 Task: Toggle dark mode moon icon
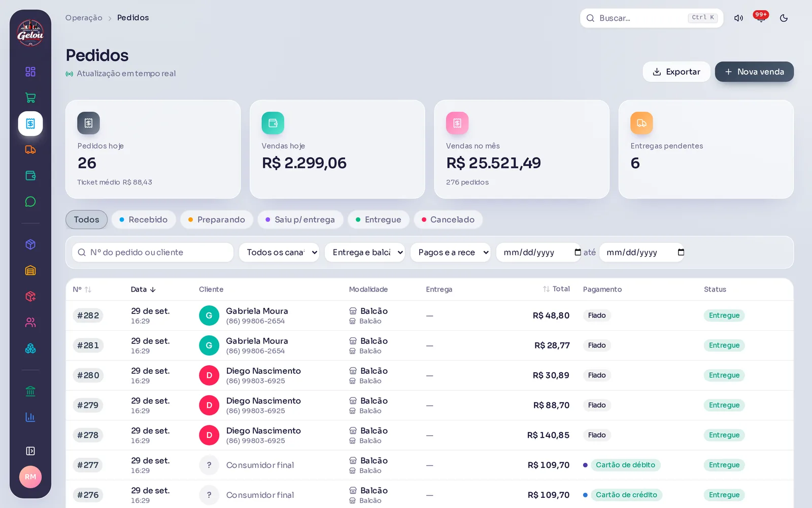pyautogui.click(x=784, y=18)
